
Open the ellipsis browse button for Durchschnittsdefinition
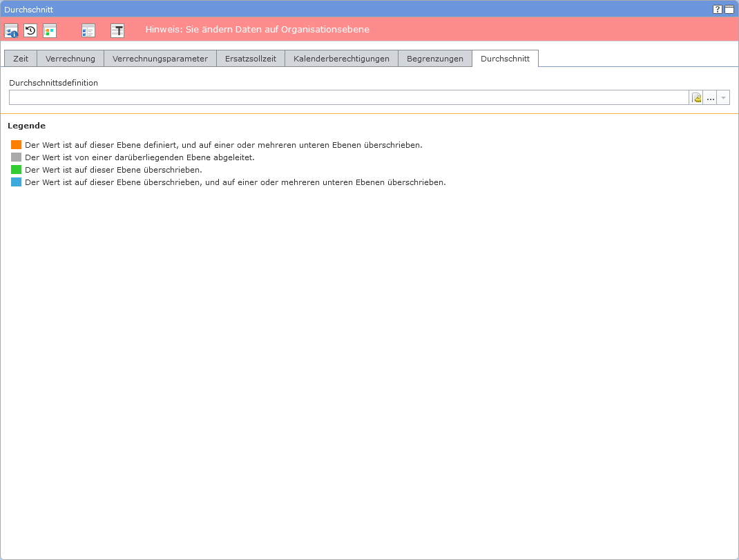pyautogui.click(x=710, y=98)
